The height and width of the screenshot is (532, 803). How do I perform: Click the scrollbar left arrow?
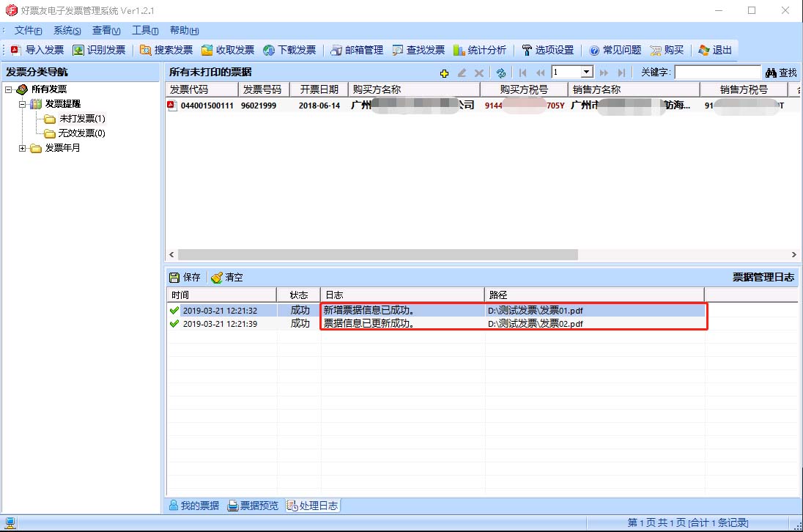point(171,254)
